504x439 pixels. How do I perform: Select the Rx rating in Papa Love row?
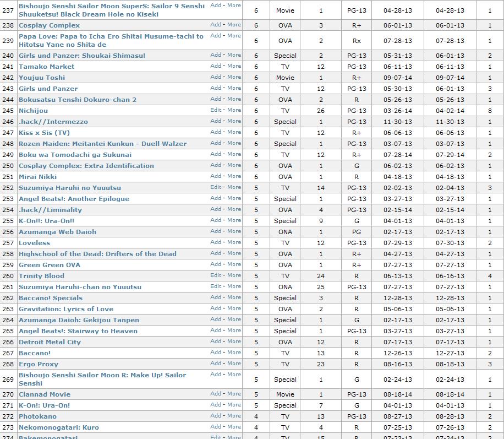pos(357,41)
